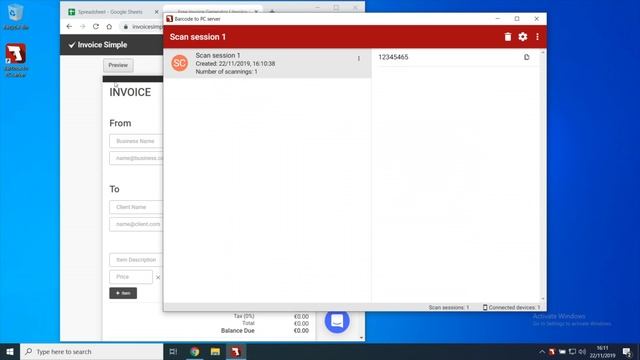Click the Chrome address bar

141,27
